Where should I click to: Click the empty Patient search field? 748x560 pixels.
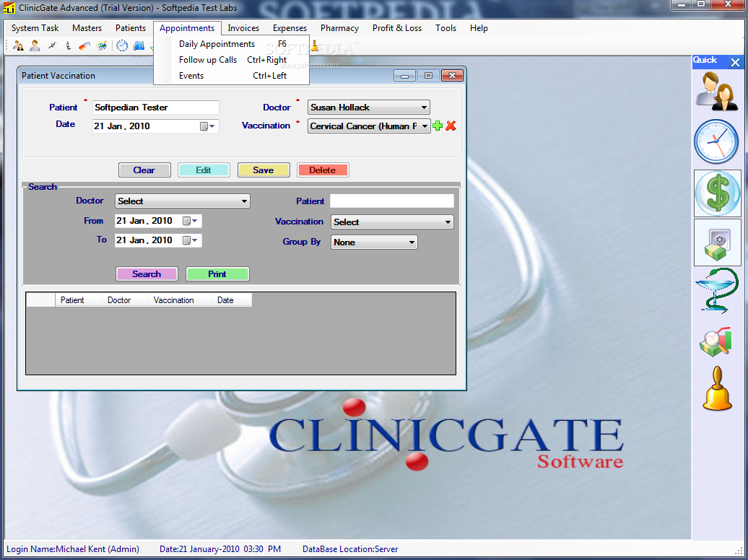(x=391, y=201)
